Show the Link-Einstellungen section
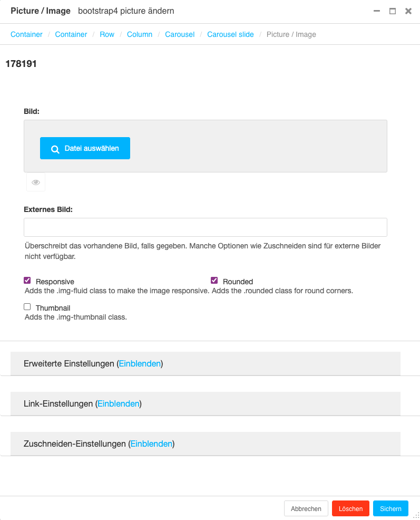This screenshot has width=420, height=520. pos(118,403)
